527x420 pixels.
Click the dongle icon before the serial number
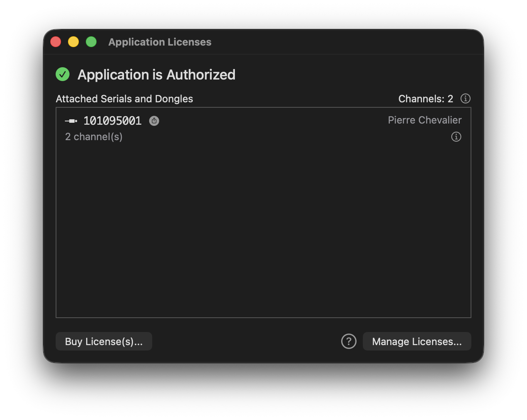(x=71, y=121)
